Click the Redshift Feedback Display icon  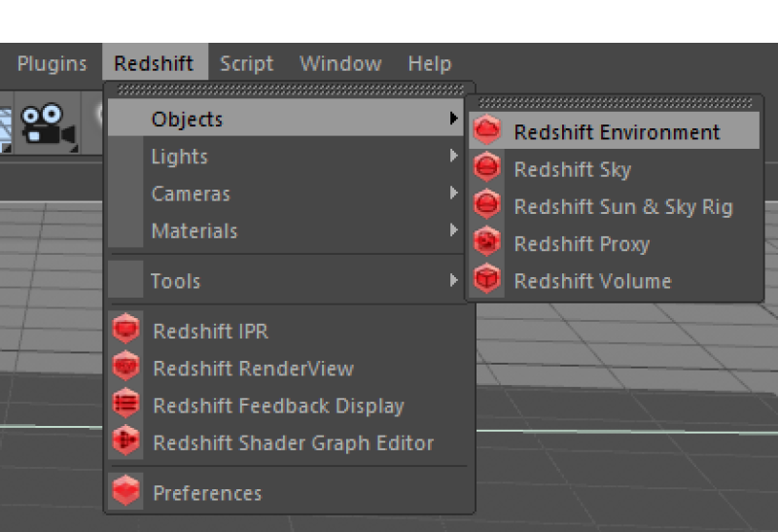(126, 403)
